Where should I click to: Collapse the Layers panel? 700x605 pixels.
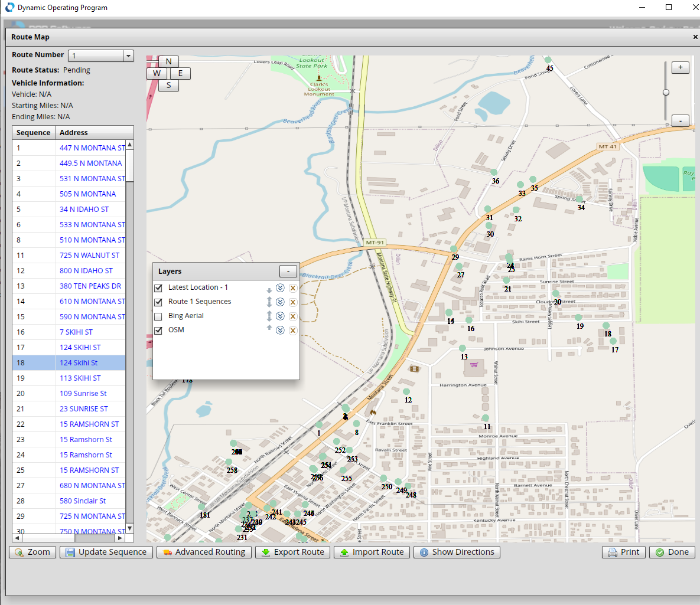288,272
